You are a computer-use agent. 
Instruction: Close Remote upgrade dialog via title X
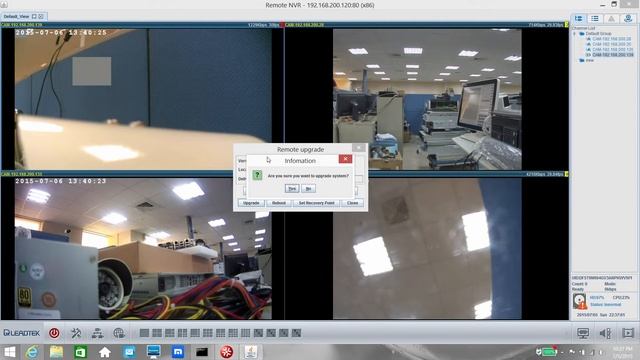point(359,147)
